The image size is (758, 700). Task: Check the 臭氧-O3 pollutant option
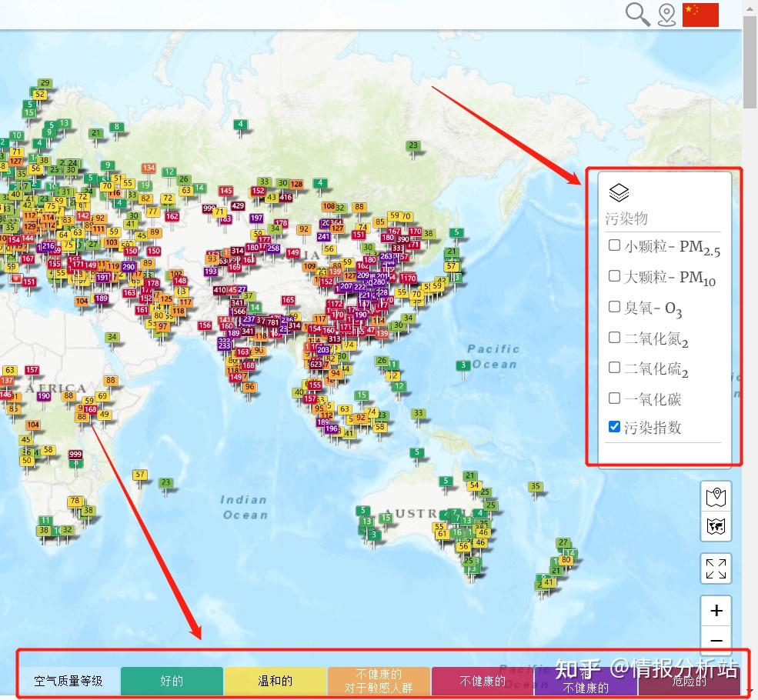coord(614,306)
